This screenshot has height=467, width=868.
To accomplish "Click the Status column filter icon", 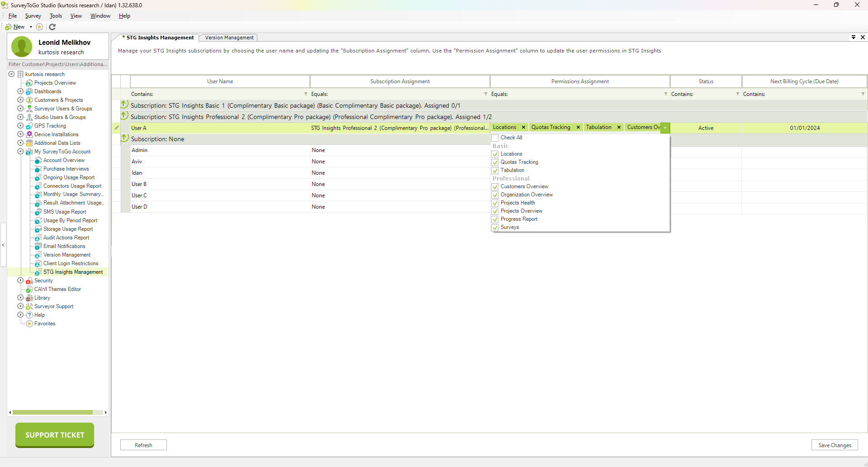I will pyautogui.click(x=738, y=94).
